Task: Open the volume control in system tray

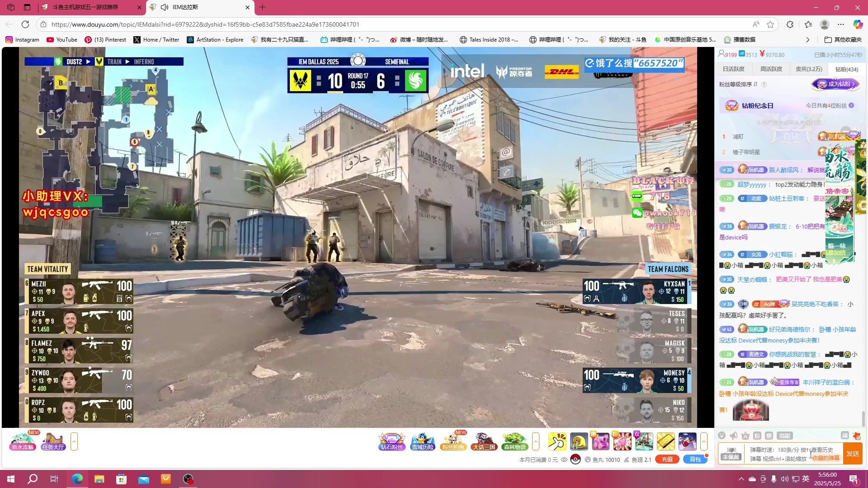Action: (x=784, y=479)
